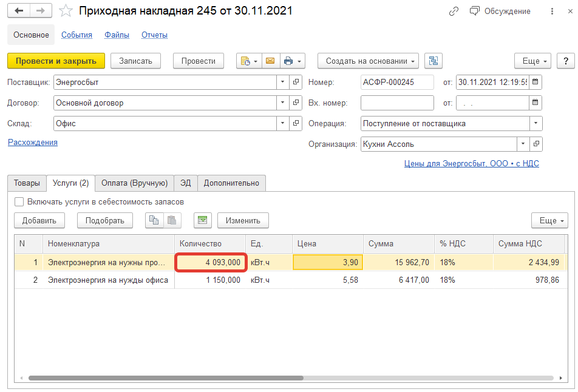Open top Еще menu

pyautogui.click(x=533, y=61)
